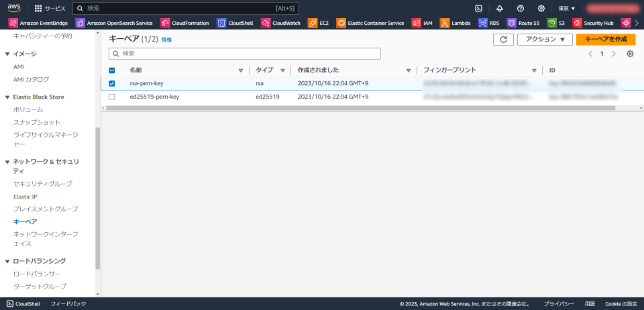Open the CloudFormation shortcut
Viewport: 644px width, 310px height.
click(x=184, y=23)
